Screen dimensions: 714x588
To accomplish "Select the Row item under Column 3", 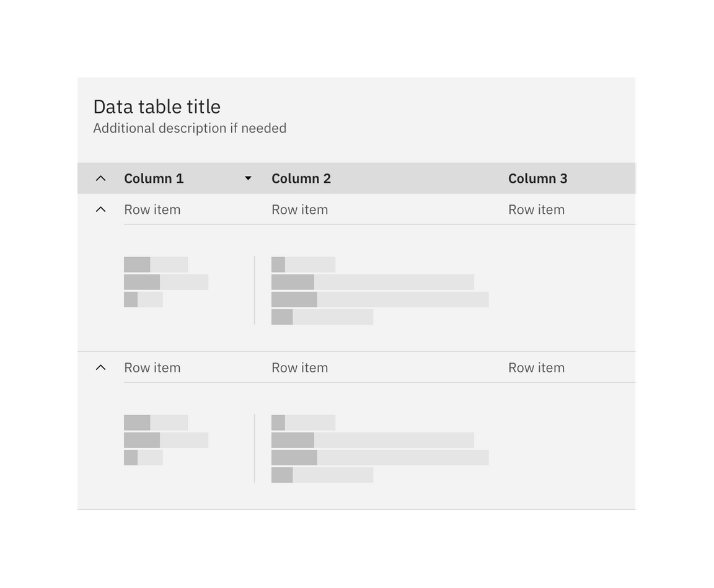I will click(536, 209).
